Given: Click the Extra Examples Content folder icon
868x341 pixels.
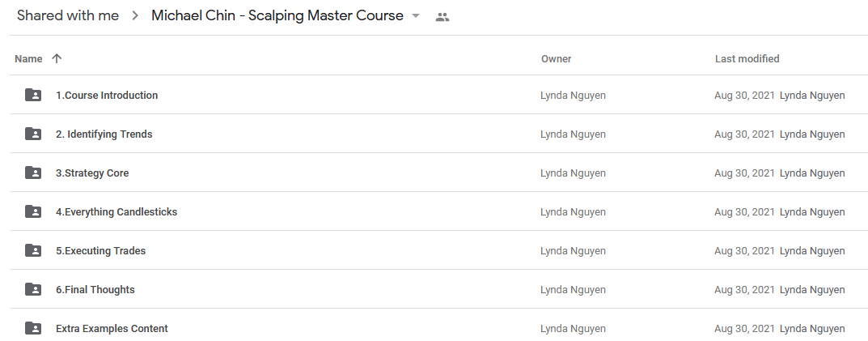Looking at the screenshot, I should point(33,328).
